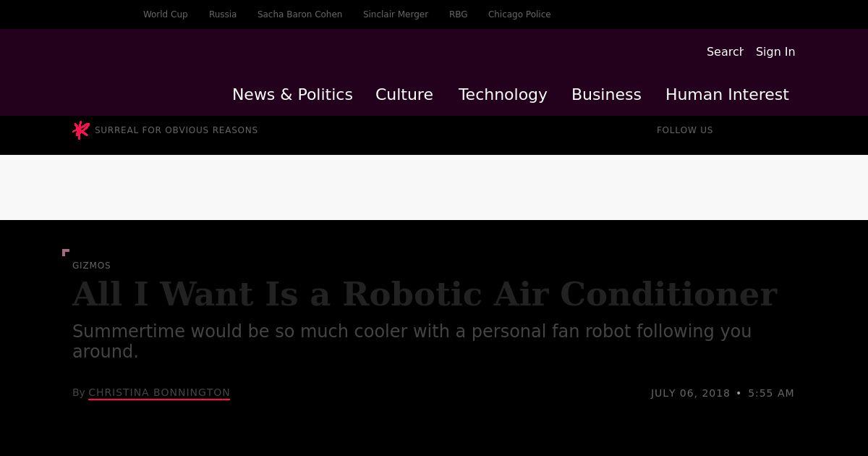868x456 pixels.
Task: Click the Summertime subheadline text
Action: [412, 341]
